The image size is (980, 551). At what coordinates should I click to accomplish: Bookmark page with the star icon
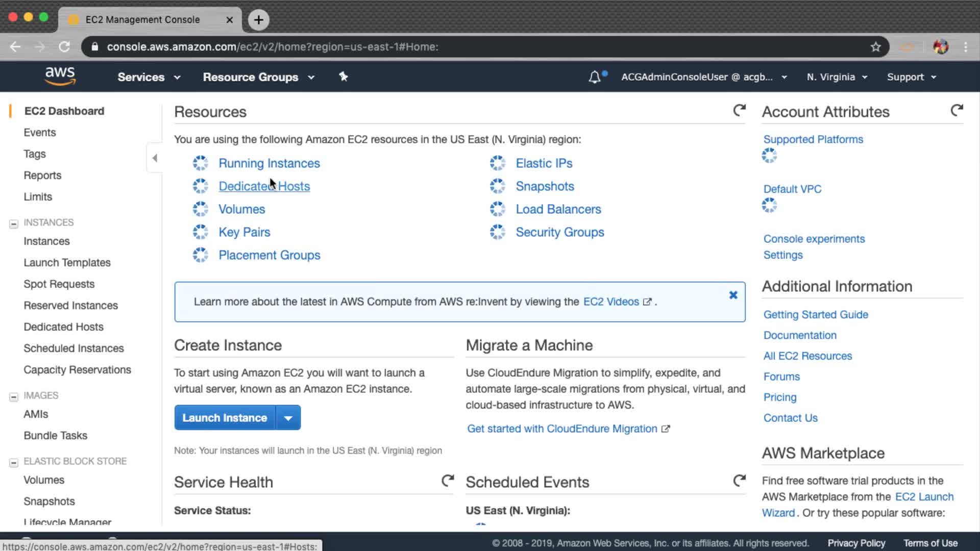click(x=876, y=47)
